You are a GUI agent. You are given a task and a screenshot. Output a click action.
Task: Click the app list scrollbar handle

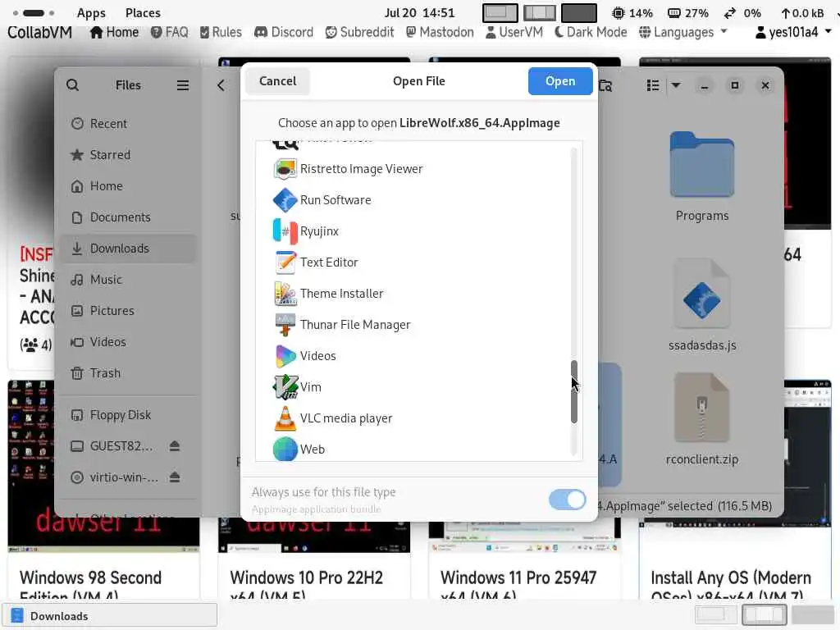pos(573,391)
